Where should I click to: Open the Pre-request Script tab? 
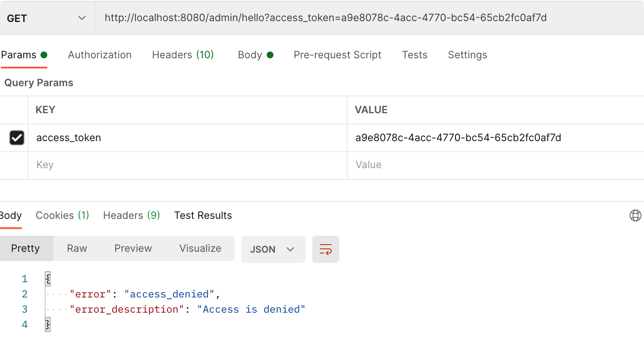[x=337, y=55]
